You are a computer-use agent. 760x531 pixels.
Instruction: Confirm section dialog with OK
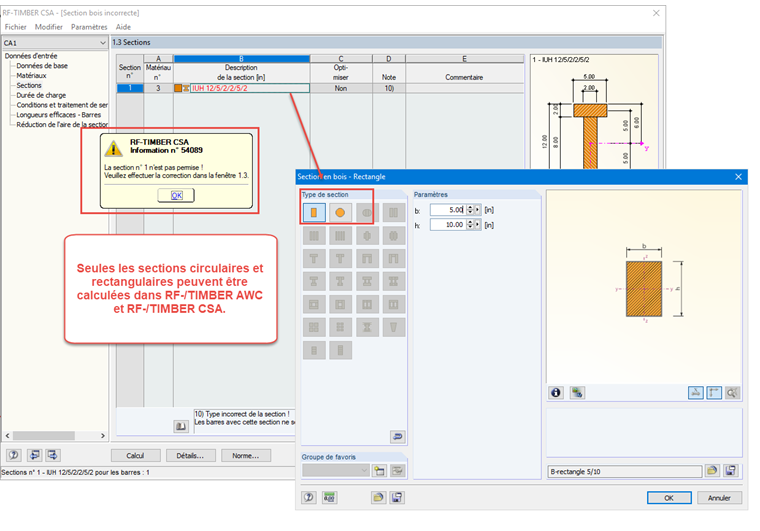[x=669, y=498]
